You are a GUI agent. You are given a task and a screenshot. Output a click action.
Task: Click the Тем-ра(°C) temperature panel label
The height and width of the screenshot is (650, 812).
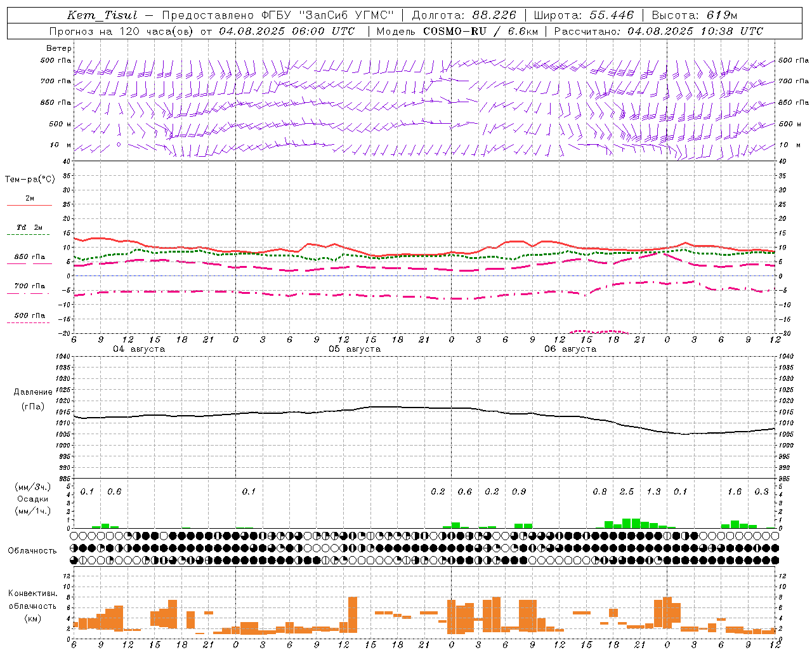[30, 180]
